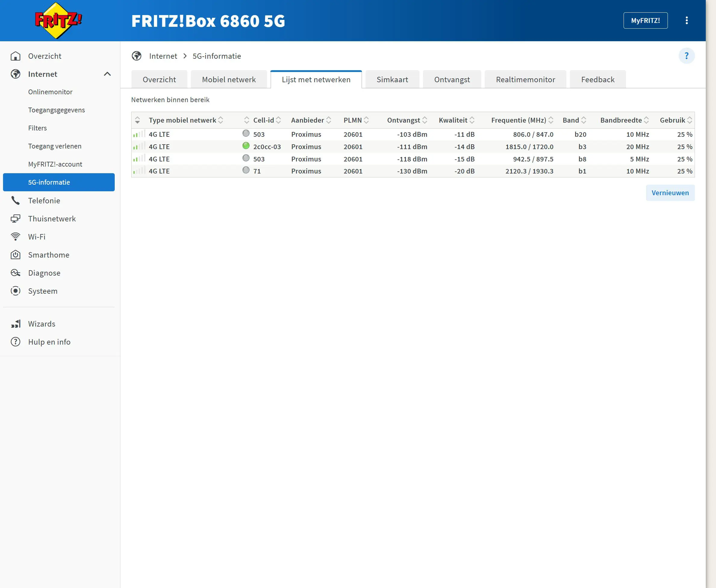This screenshot has width=716, height=588.
Task: Click the Wi-Fi signal icon in sidebar
Action: (16, 236)
